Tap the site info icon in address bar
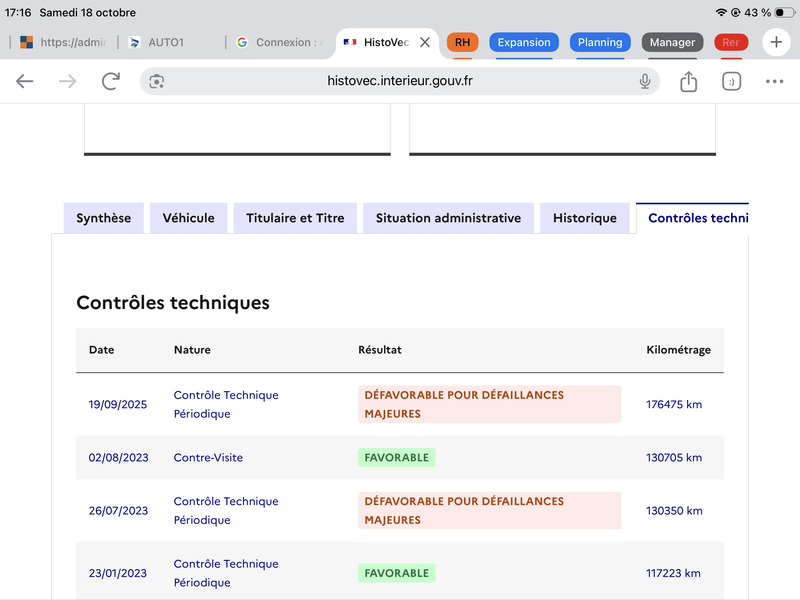Viewport: 800px width, 600px height. (157, 82)
